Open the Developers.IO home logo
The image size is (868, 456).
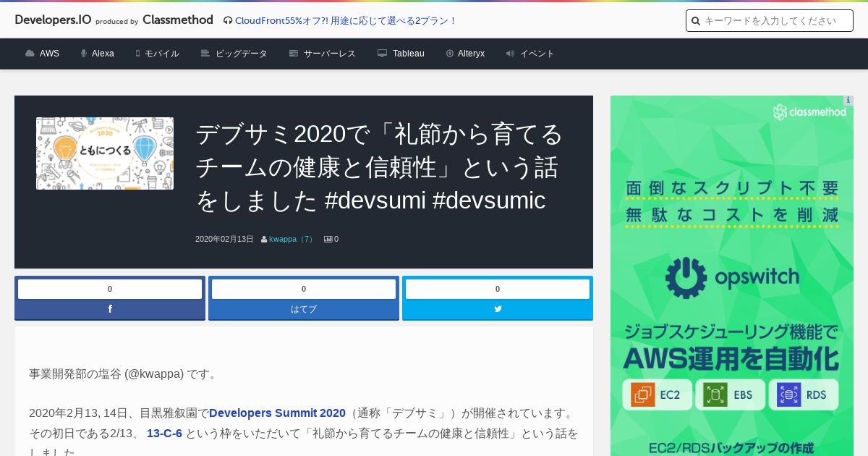(x=53, y=20)
